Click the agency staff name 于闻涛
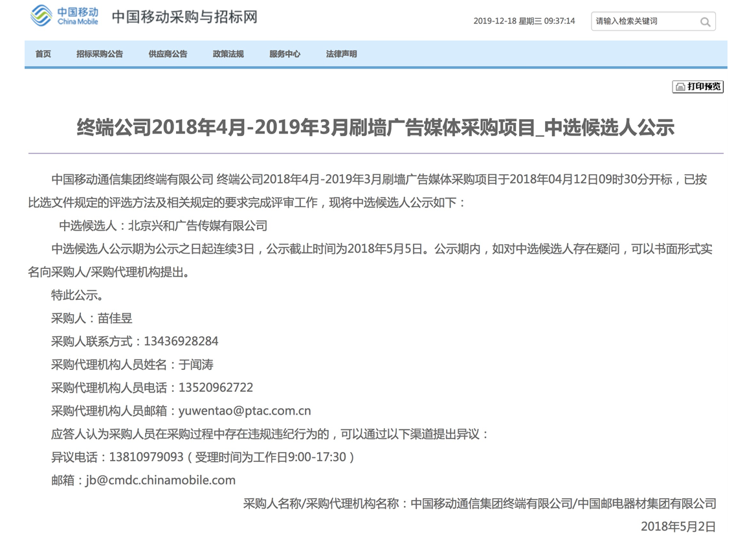The height and width of the screenshot is (548, 756). [x=196, y=365]
